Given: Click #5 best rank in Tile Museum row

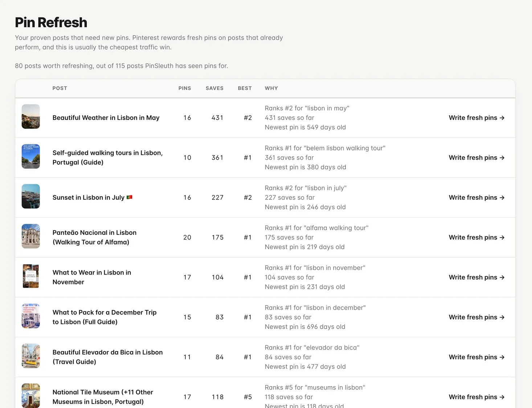Looking at the screenshot, I should [x=248, y=397].
